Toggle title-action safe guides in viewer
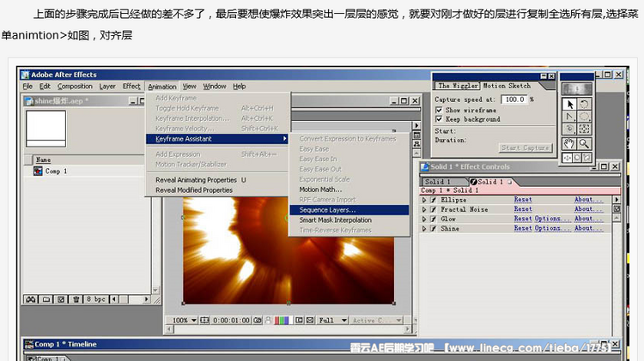 click(x=204, y=320)
